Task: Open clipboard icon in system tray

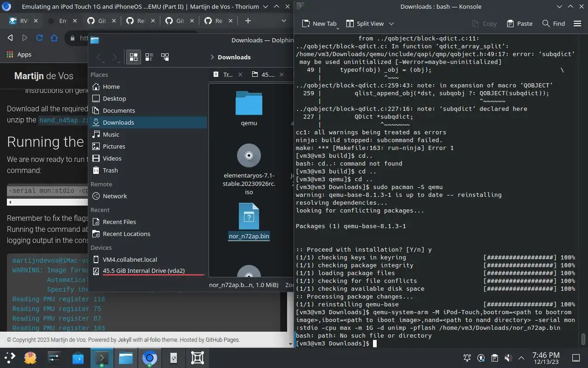Action: (494, 358)
